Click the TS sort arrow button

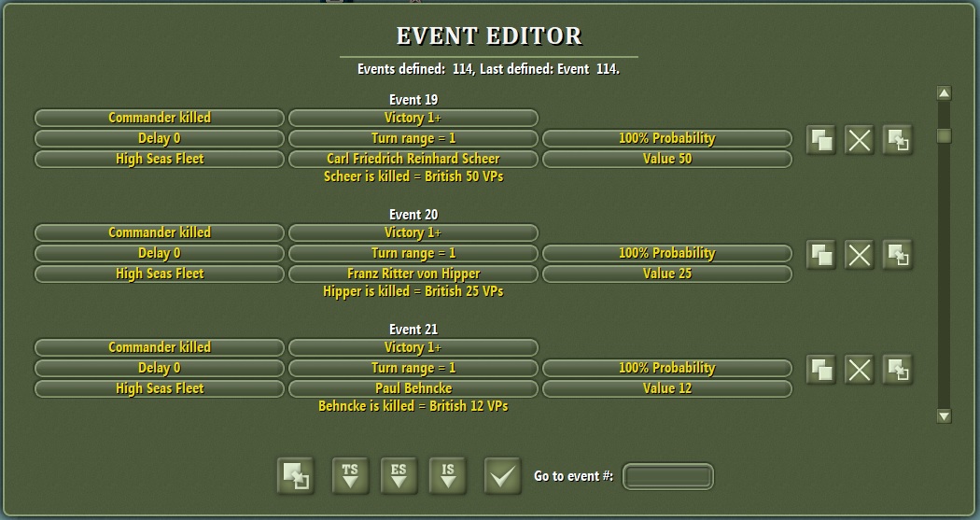coord(350,476)
